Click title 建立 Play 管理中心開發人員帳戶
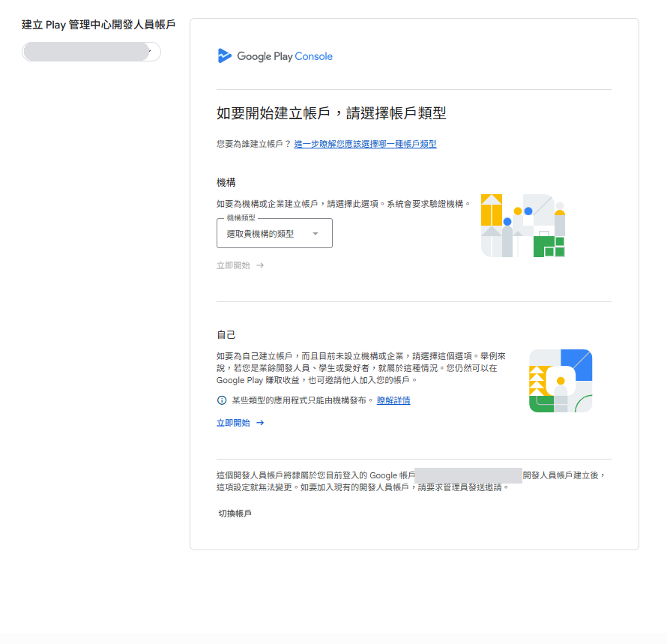This screenshot has width=667, height=644. [x=99, y=25]
